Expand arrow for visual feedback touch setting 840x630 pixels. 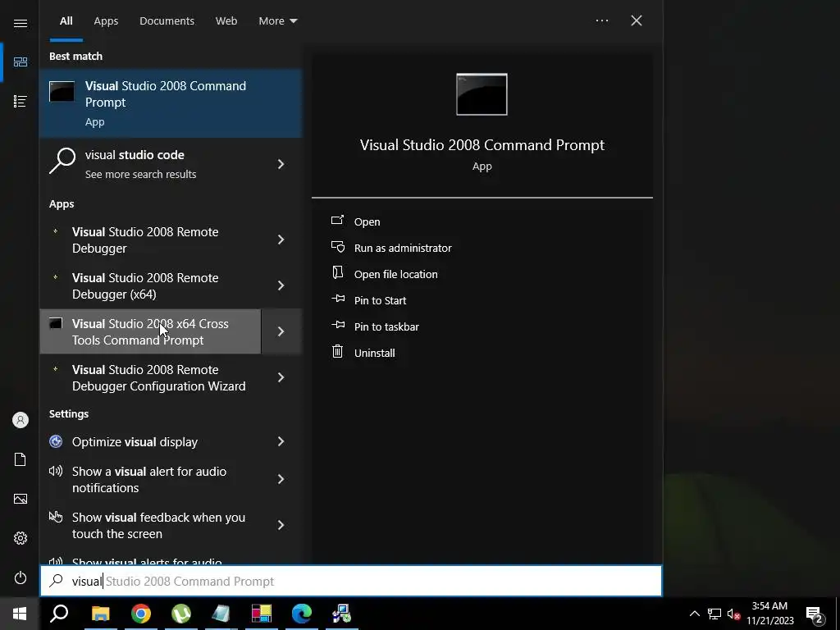[x=281, y=526]
